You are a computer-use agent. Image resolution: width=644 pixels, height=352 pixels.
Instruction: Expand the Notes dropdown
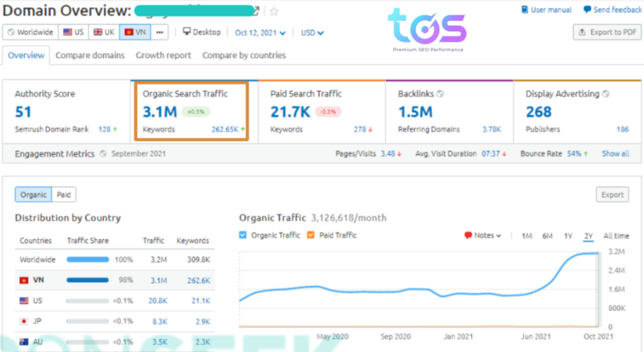(x=483, y=236)
